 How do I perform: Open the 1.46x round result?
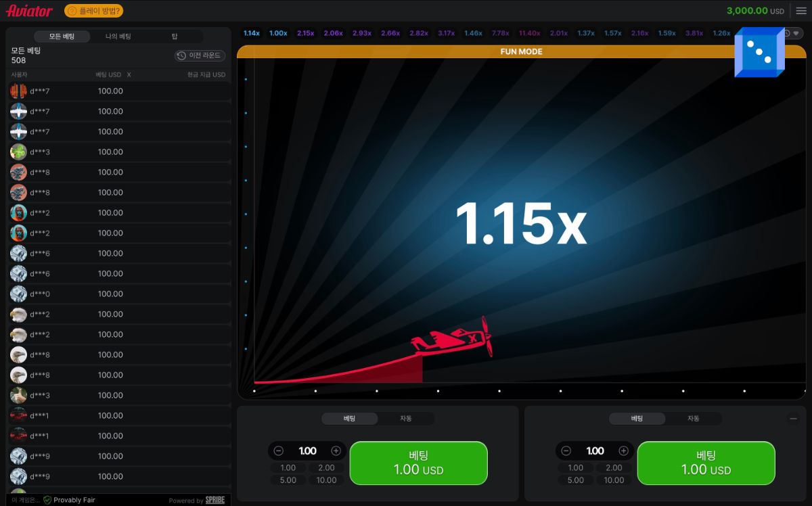(473, 33)
